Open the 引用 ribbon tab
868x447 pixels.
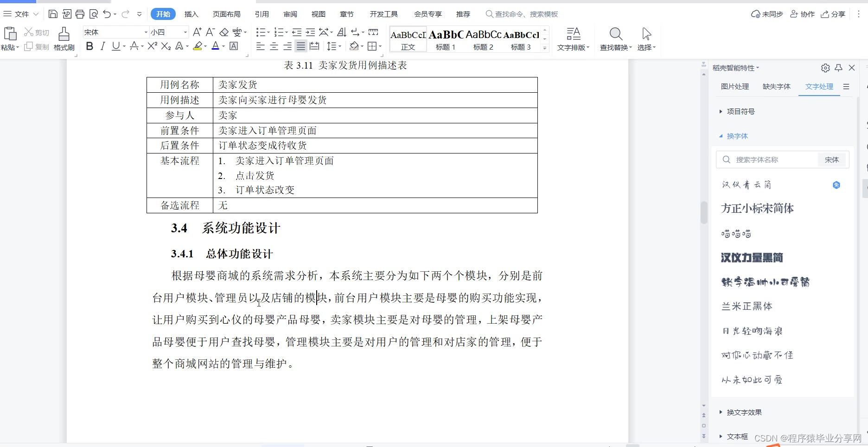point(262,14)
